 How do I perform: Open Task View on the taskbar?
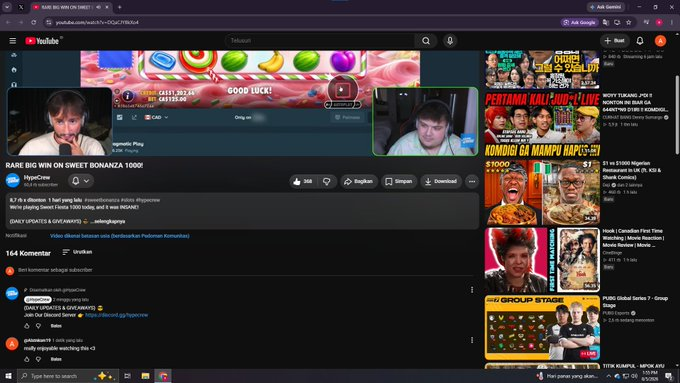(x=128, y=376)
